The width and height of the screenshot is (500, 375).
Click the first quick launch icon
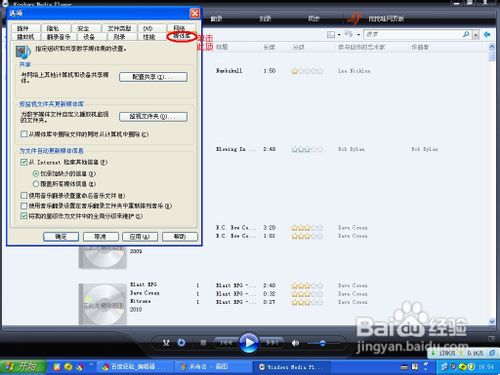(57, 367)
